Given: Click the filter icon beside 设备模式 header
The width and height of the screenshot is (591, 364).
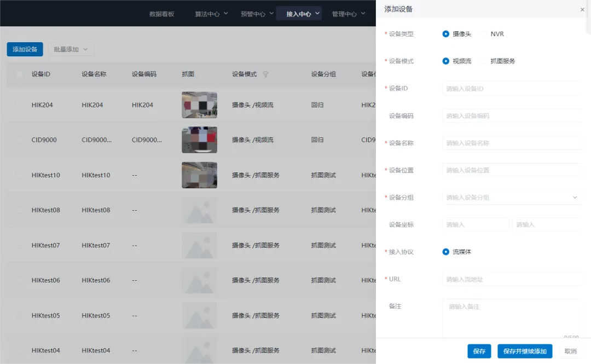Looking at the screenshot, I should [x=265, y=74].
